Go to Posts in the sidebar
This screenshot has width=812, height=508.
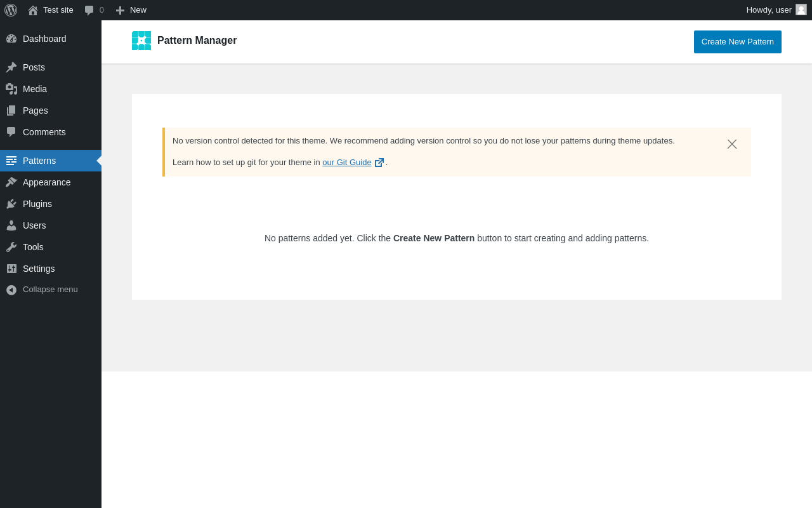click(x=34, y=67)
